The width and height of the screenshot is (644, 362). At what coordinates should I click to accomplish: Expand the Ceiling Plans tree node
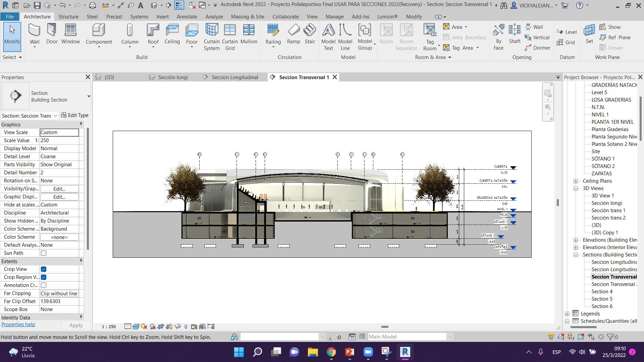point(576,181)
